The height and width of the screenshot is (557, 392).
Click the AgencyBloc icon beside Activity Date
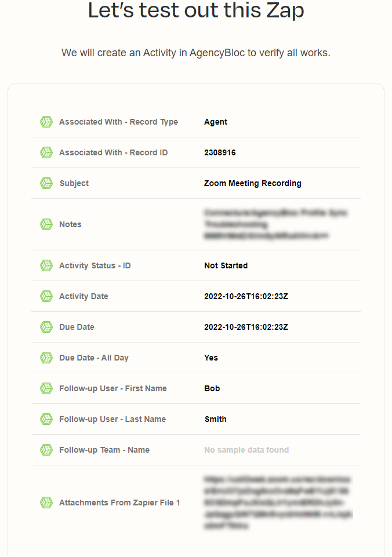[x=46, y=296]
